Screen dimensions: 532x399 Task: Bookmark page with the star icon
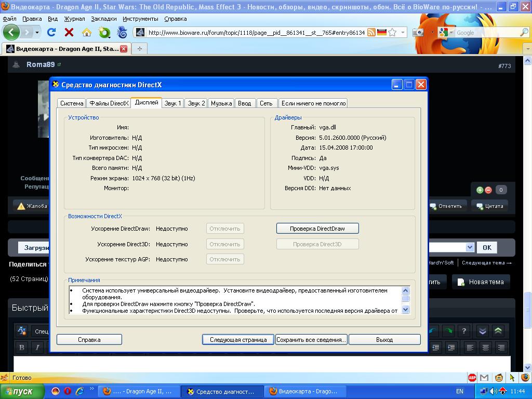point(392,33)
